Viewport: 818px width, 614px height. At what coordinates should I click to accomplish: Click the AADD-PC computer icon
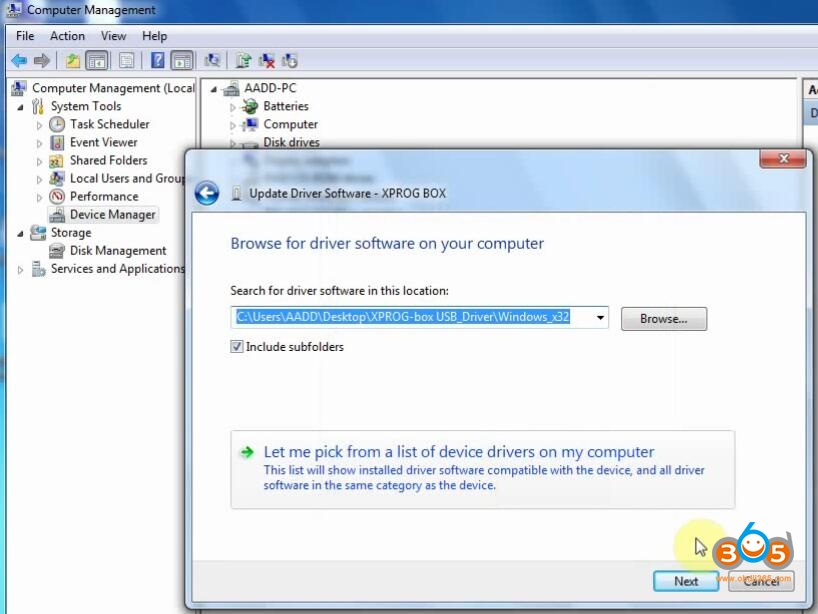231,89
